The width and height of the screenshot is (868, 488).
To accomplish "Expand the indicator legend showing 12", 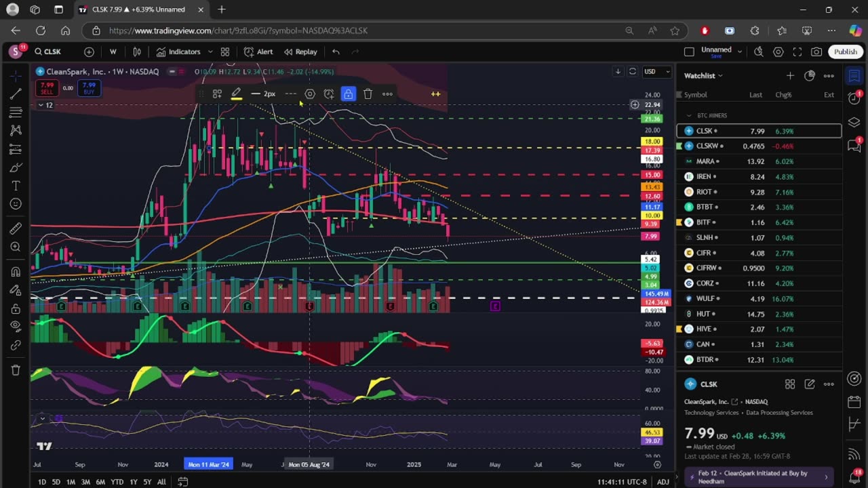I will click(x=45, y=105).
